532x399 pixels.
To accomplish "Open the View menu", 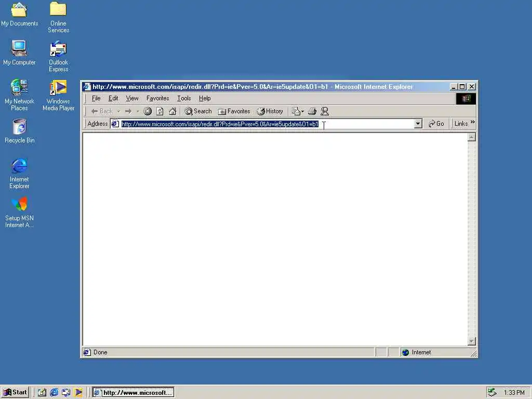I will [132, 98].
